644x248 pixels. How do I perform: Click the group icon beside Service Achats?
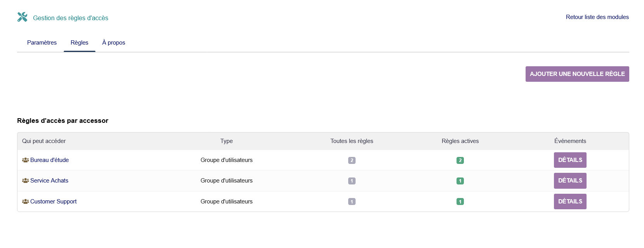(26, 181)
